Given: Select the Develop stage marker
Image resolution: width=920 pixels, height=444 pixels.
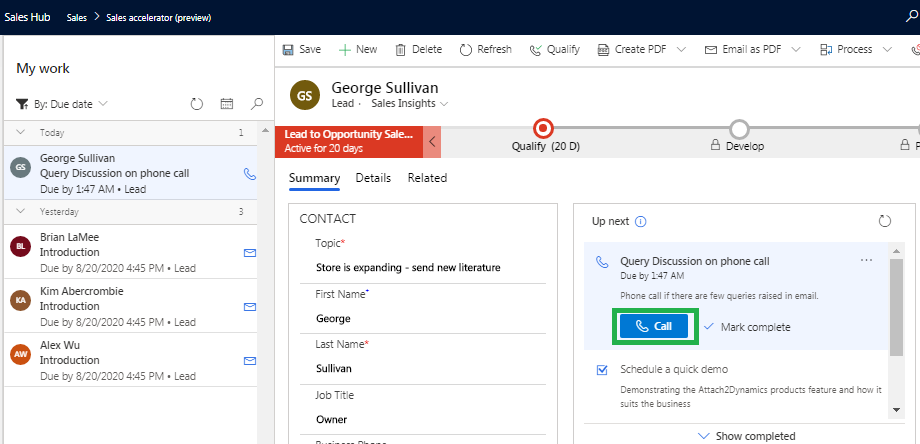Looking at the screenshot, I should pos(740,128).
